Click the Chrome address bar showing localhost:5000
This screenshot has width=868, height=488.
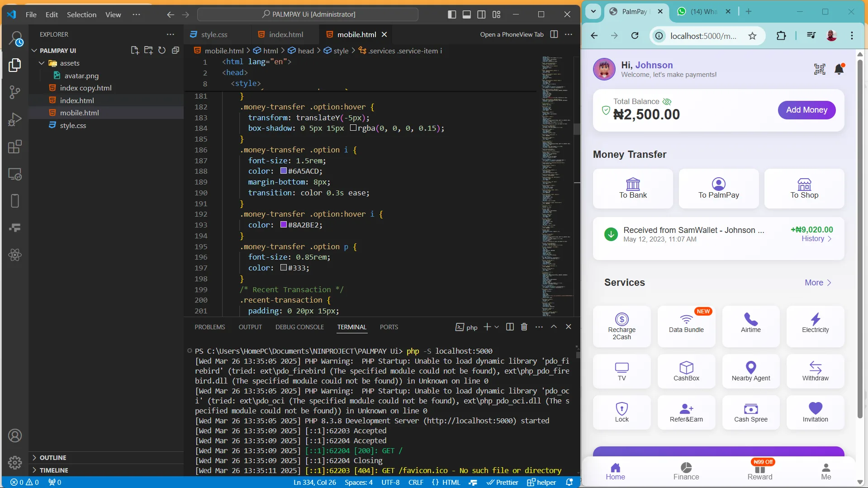[704, 36]
